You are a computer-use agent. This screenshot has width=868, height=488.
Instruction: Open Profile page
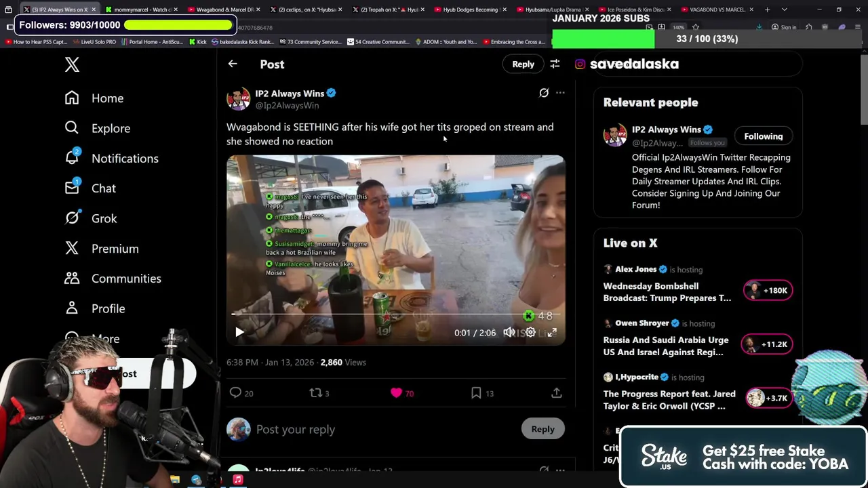click(x=95, y=308)
